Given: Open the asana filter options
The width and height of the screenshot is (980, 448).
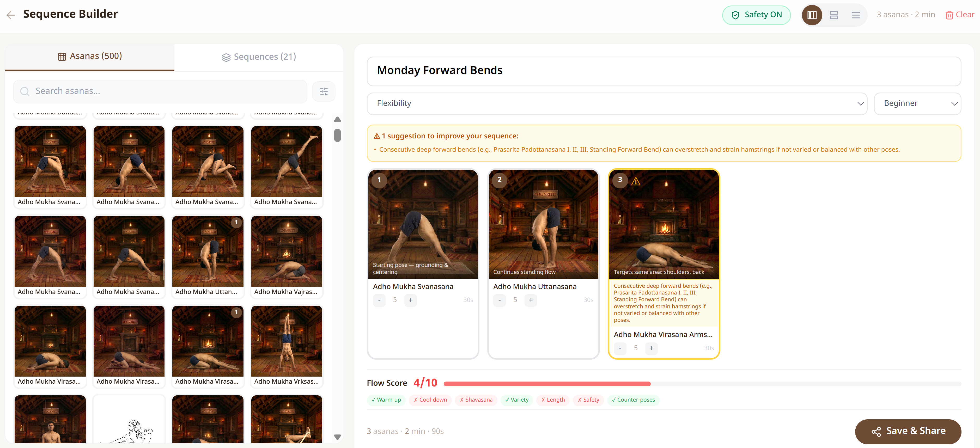Looking at the screenshot, I should (324, 91).
